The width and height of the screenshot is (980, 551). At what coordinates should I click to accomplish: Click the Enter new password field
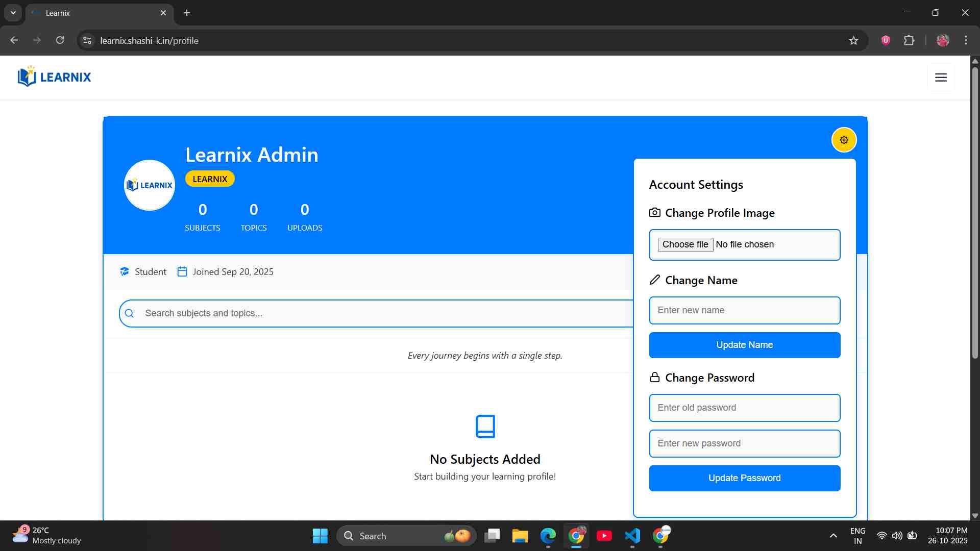pyautogui.click(x=744, y=443)
